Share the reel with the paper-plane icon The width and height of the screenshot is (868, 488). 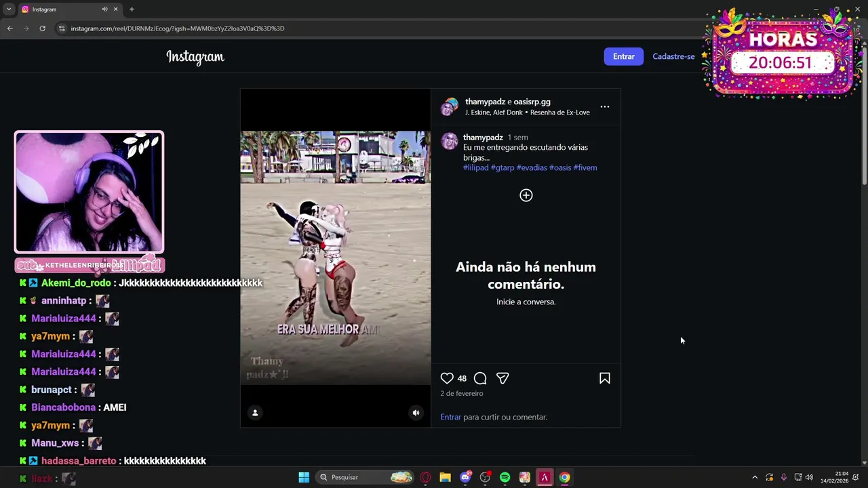502,378
